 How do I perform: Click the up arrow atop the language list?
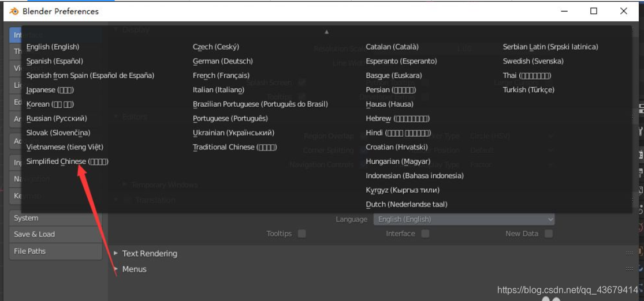(326, 32)
